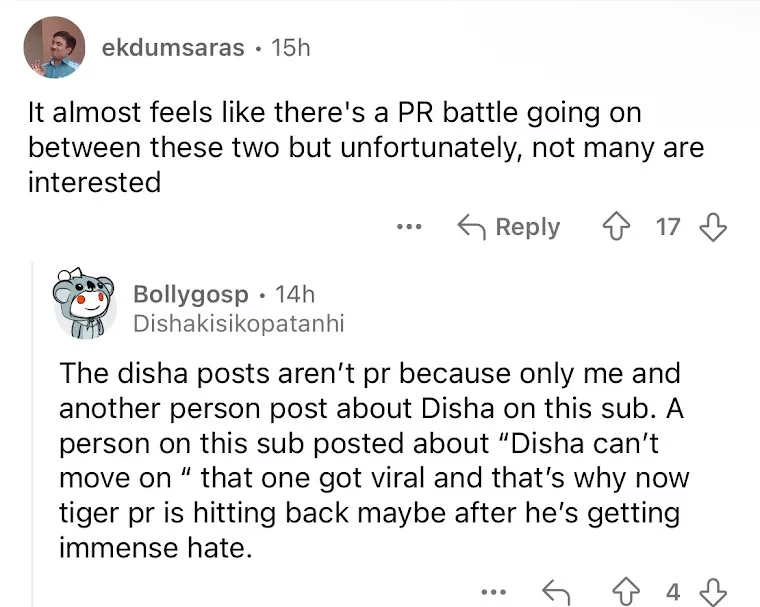Click reply arrow on Bollygosp comment
The width and height of the screenshot is (760, 607).
tap(557, 592)
